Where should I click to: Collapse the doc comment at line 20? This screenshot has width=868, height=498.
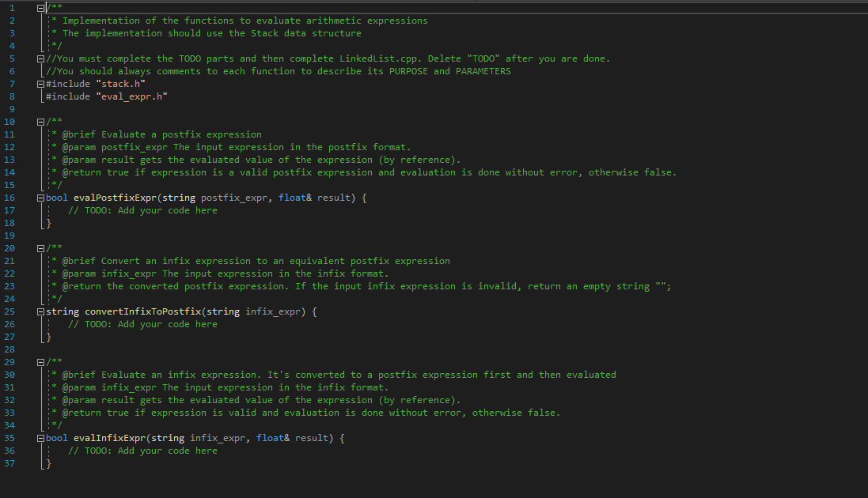(40, 248)
